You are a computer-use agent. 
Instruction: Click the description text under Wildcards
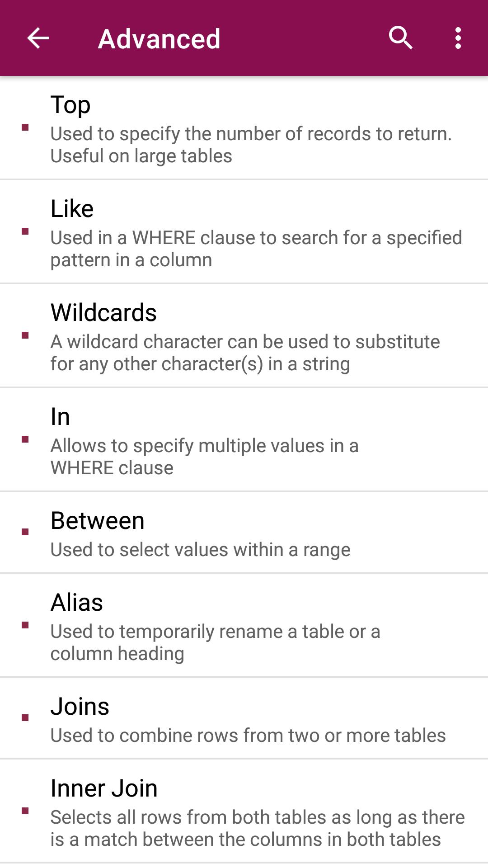tap(246, 352)
